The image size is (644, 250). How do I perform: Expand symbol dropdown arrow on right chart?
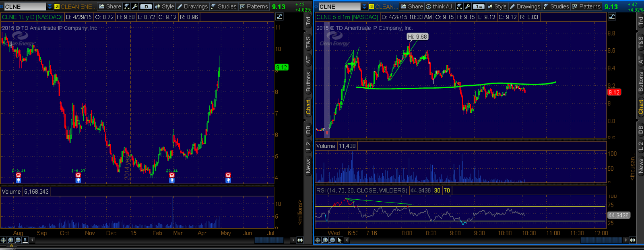click(x=364, y=6)
